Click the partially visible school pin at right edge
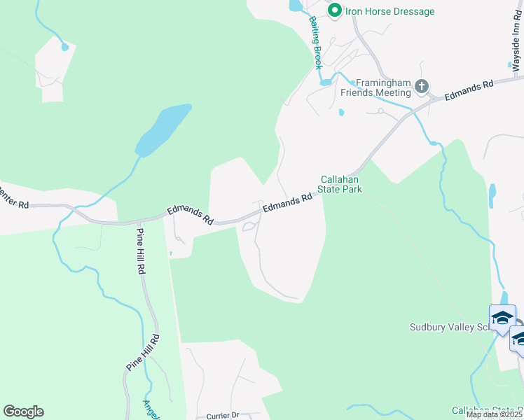Screen dimensions: 524x420 pyautogui.click(x=517, y=341)
